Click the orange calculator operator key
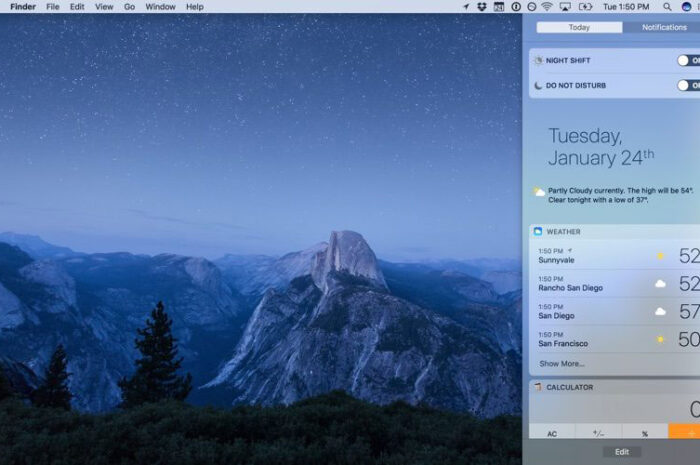Viewport: 700px width, 465px height. pyautogui.click(x=684, y=432)
